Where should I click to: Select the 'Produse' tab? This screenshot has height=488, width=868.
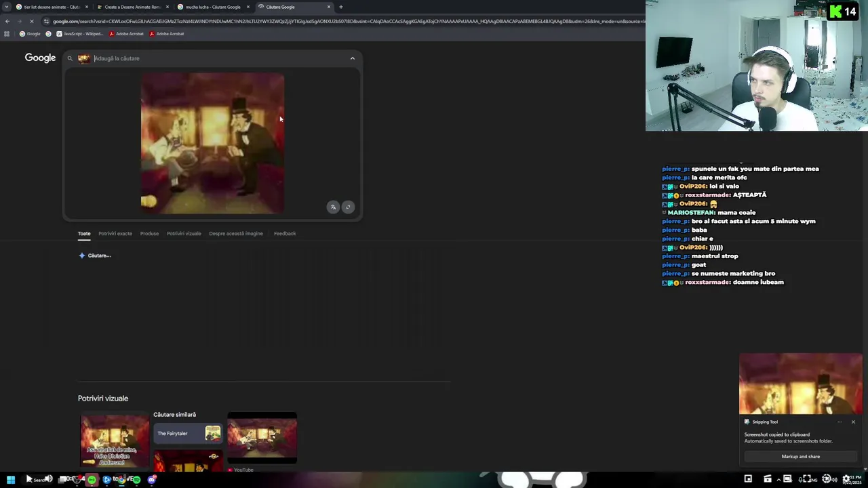tap(149, 233)
